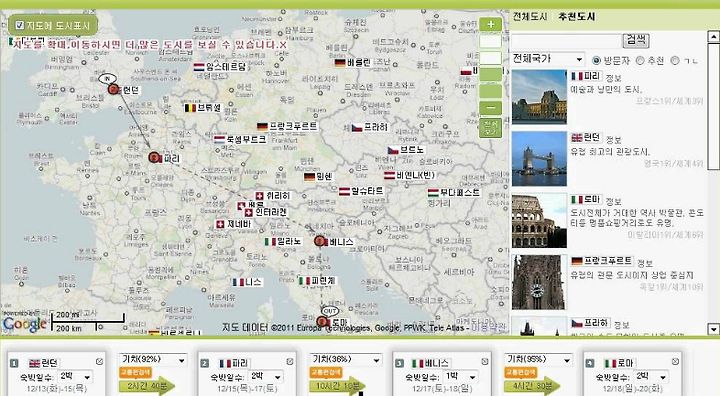Click the 밀라노 Italy flag label
The height and width of the screenshot is (396, 720).
coord(283,241)
